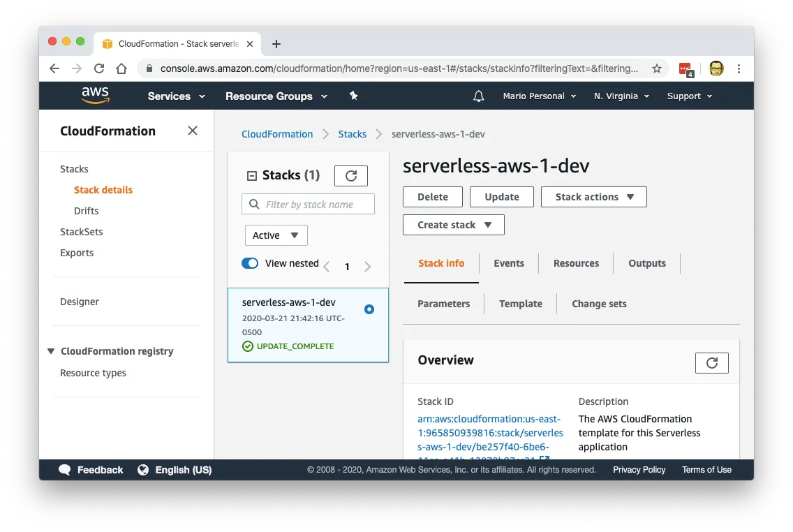Select Stack details in side navigation

click(x=103, y=190)
